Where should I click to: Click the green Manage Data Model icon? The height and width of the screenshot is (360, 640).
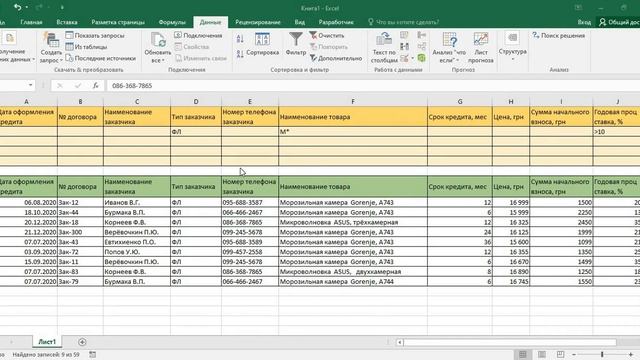422,58
